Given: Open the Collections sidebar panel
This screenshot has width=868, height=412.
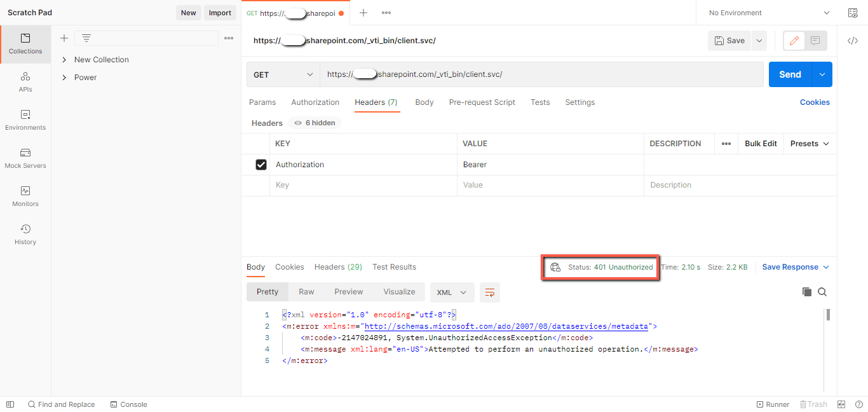Looking at the screenshot, I should tap(25, 44).
